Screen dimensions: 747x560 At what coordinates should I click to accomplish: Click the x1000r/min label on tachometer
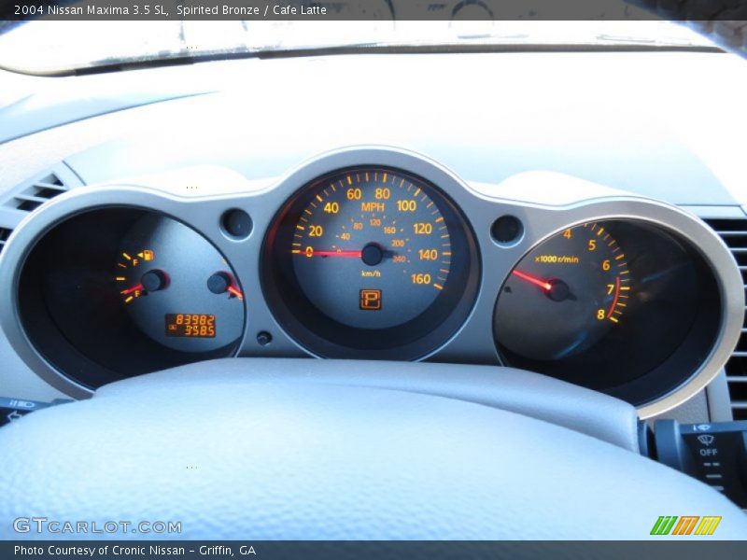tap(557, 259)
